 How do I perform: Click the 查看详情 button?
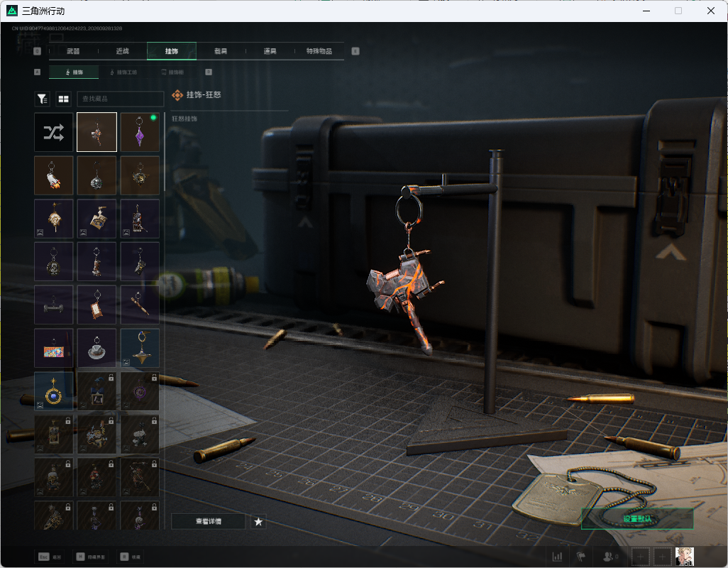click(x=209, y=522)
